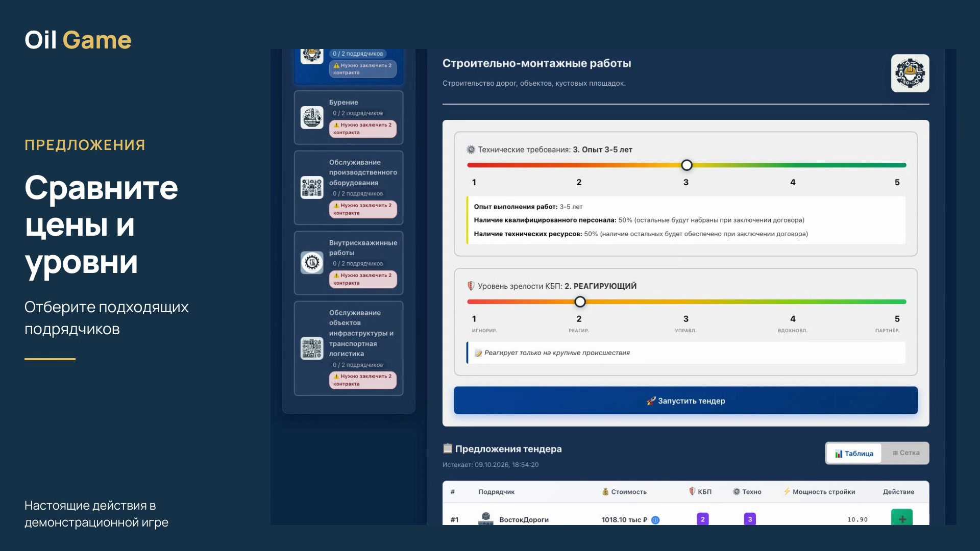This screenshot has width=980, height=551.
Task: Switch to Сетка view
Action: [x=906, y=453]
